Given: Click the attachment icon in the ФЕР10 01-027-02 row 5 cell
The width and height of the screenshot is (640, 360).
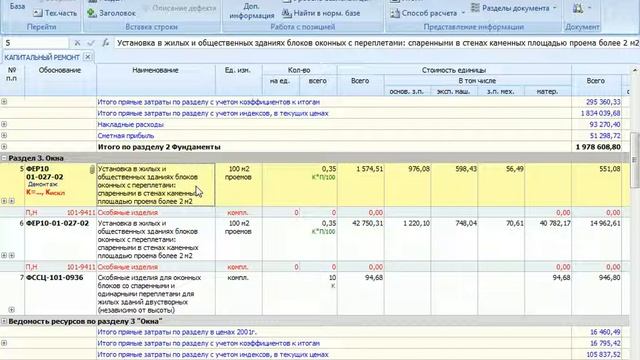Looking at the screenshot, I should point(92,169).
